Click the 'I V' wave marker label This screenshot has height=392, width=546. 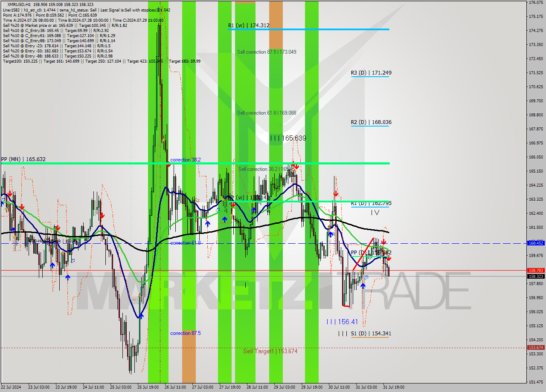375,212
